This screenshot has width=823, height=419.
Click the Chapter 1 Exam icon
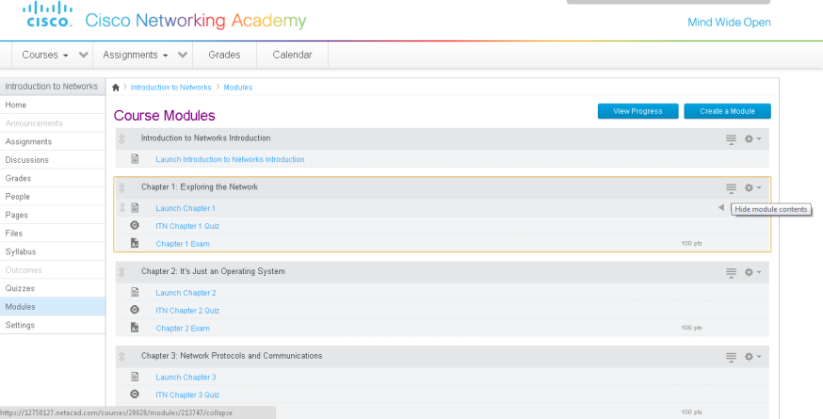coord(134,243)
